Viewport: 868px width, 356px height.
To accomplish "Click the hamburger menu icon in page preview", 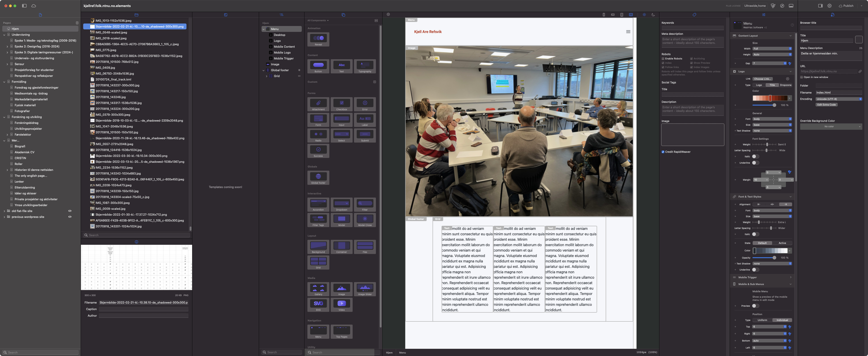I will (x=628, y=32).
